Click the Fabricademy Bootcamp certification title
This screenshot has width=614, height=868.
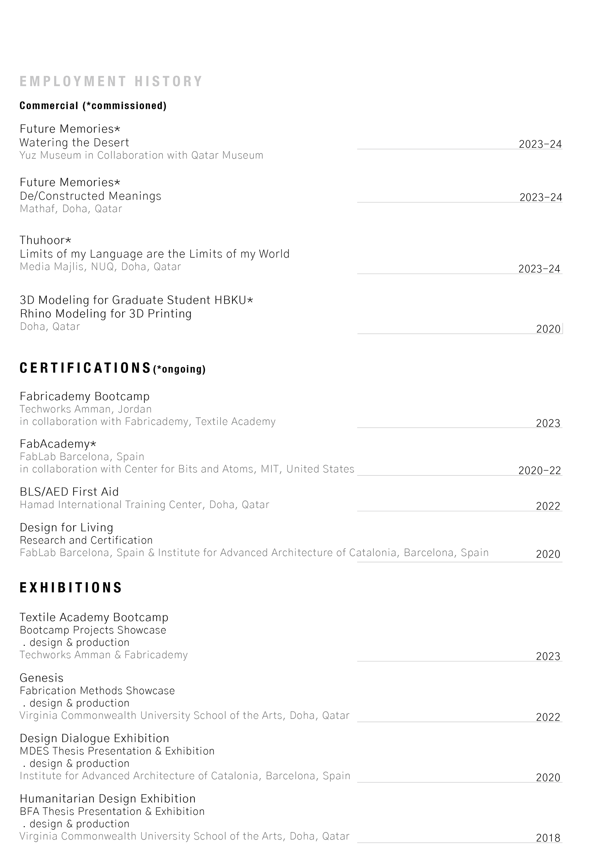(x=85, y=396)
